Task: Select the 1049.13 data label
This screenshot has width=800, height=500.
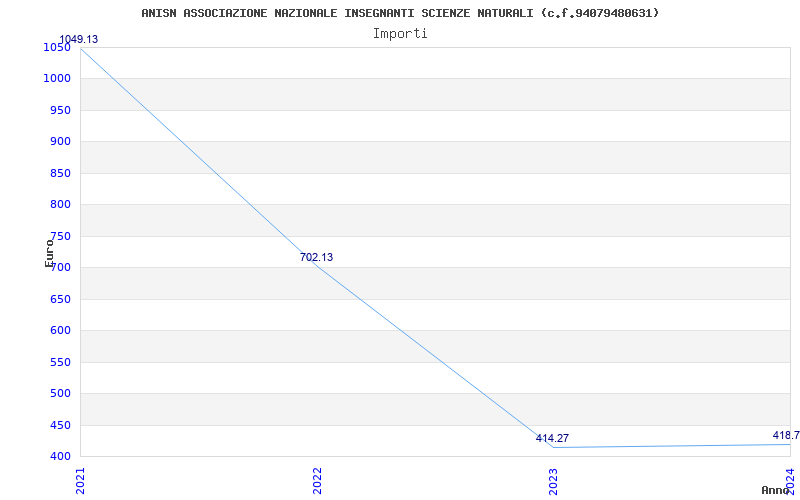Action: [x=79, y=39]
